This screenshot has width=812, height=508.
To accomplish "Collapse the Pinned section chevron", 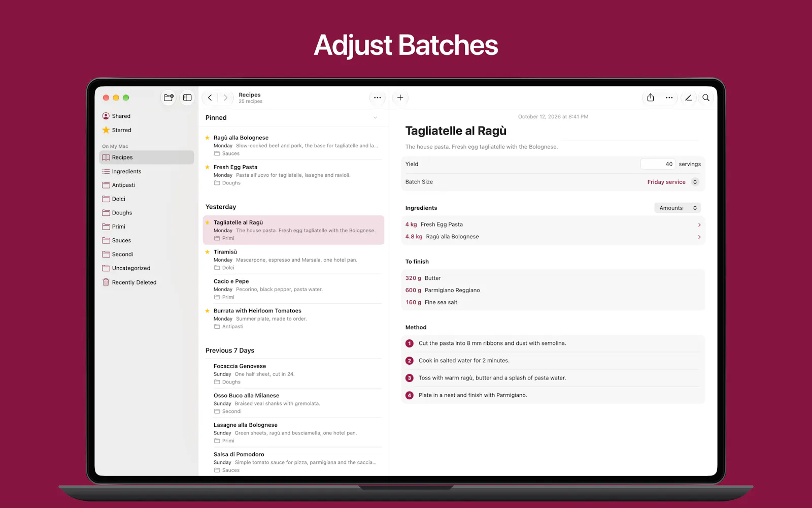I will (x=376, y=118).
